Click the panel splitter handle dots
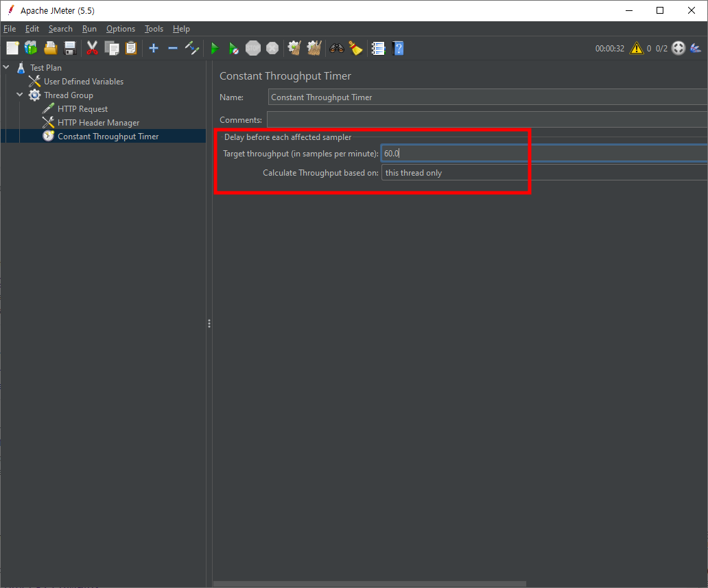 tap(209, 323)
